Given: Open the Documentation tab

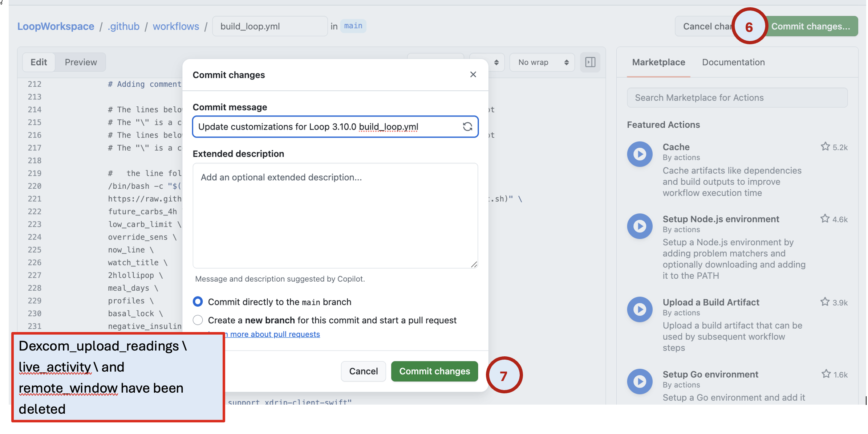Looking at the screenshot, I should pyautogui.click(x=733, y=62).
